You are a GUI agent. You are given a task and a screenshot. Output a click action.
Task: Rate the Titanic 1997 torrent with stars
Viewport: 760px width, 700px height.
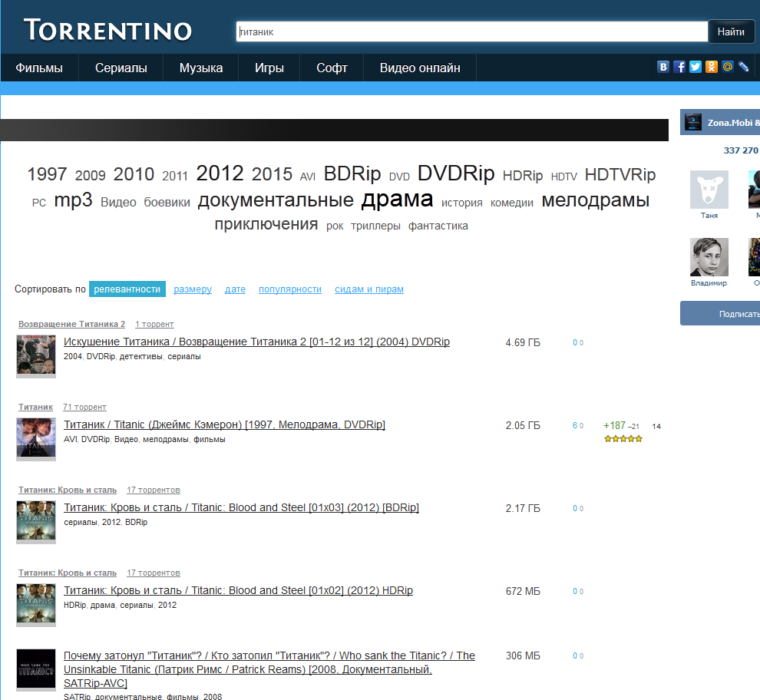tap(623, 439)
